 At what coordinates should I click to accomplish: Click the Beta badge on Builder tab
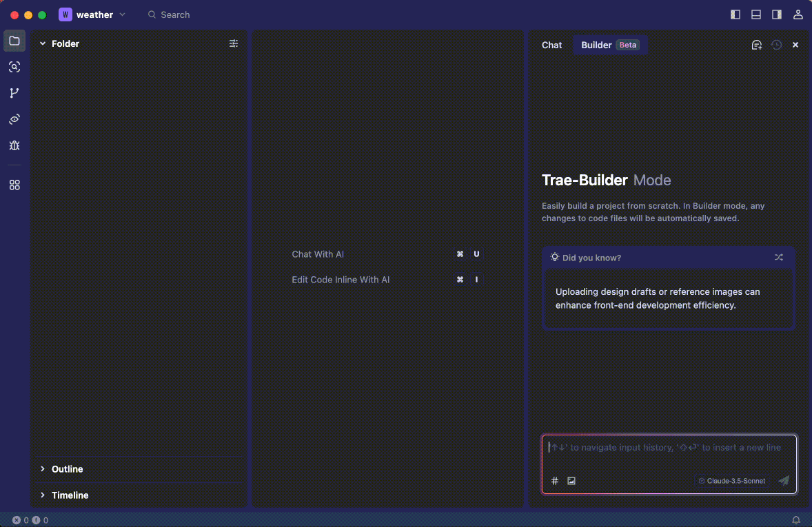[628, 45]
